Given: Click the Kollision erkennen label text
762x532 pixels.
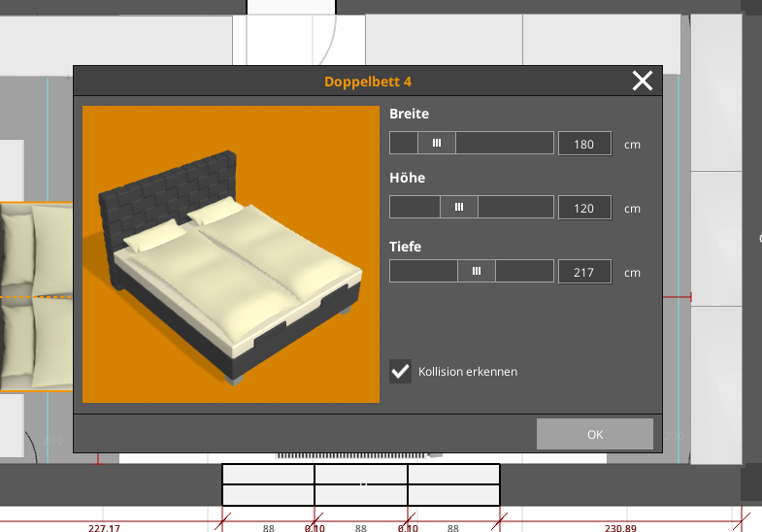Looking at the screenshot, I should [468, 372].
